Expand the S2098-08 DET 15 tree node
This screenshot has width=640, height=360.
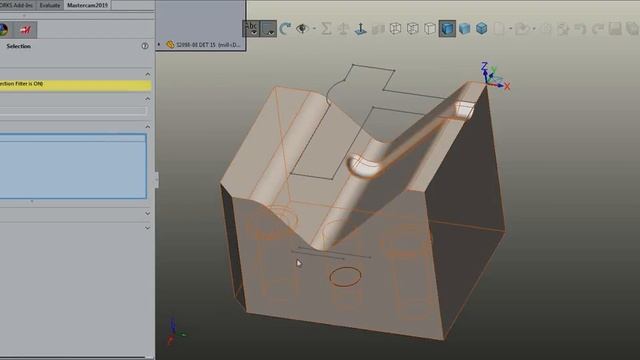coord(159,44)
